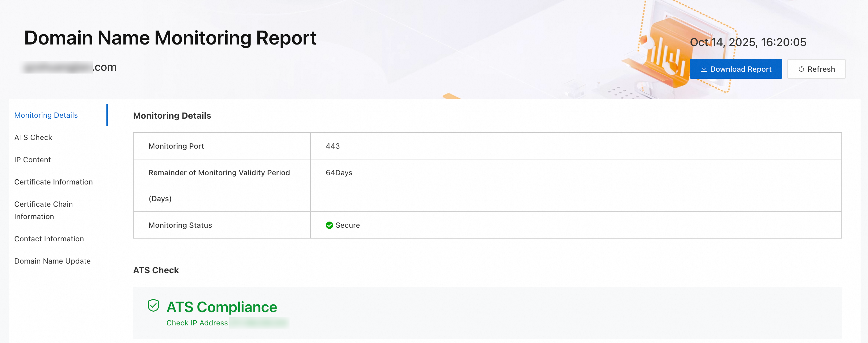
Task: Refresh the monitoring report
Action: [x=816, y=69]
